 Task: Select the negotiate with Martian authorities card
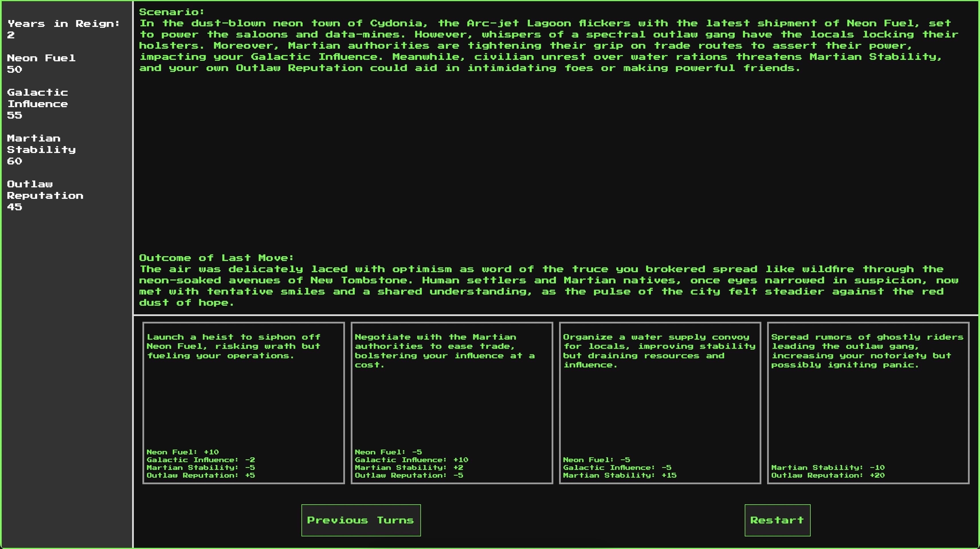pos(452,403)
